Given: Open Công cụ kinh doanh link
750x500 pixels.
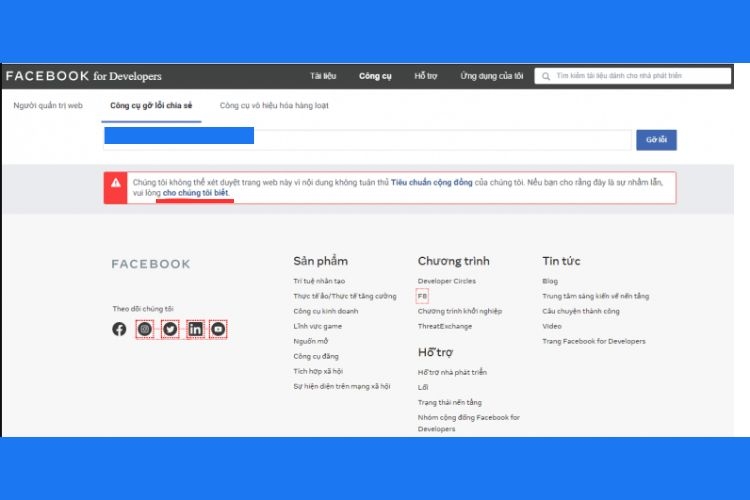Looking at the screenshot, I should point(326,311).
